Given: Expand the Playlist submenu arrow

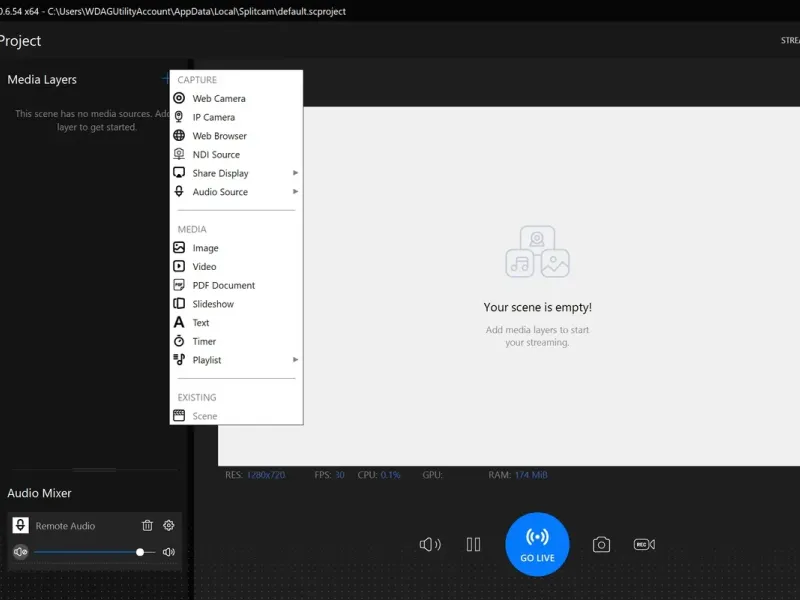Looking at the screenshot, I should [295, 360].
